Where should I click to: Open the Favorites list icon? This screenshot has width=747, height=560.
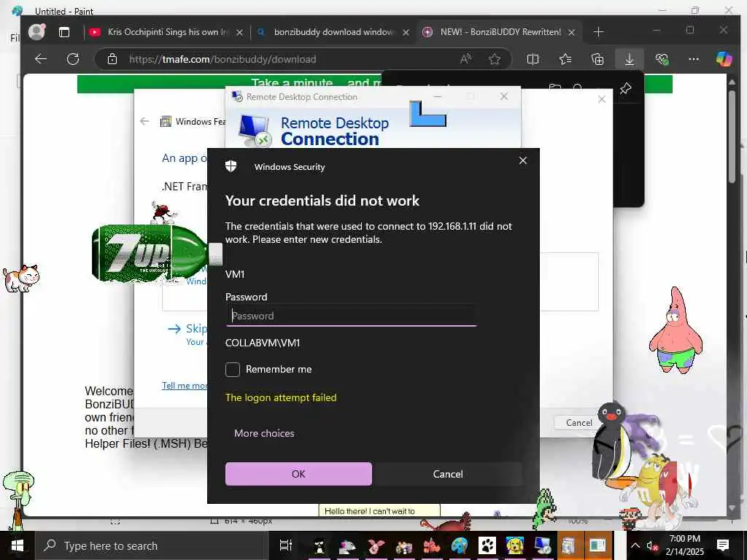click(565, 59)
